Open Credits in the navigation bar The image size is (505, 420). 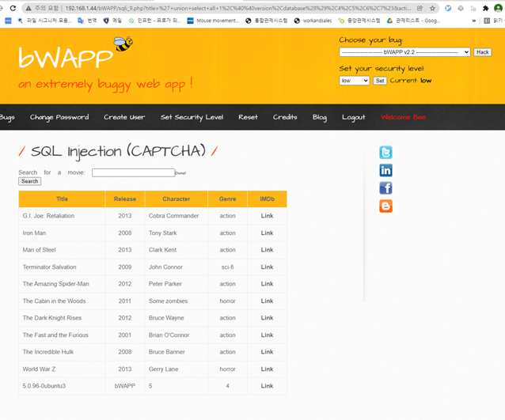(285, 118)
